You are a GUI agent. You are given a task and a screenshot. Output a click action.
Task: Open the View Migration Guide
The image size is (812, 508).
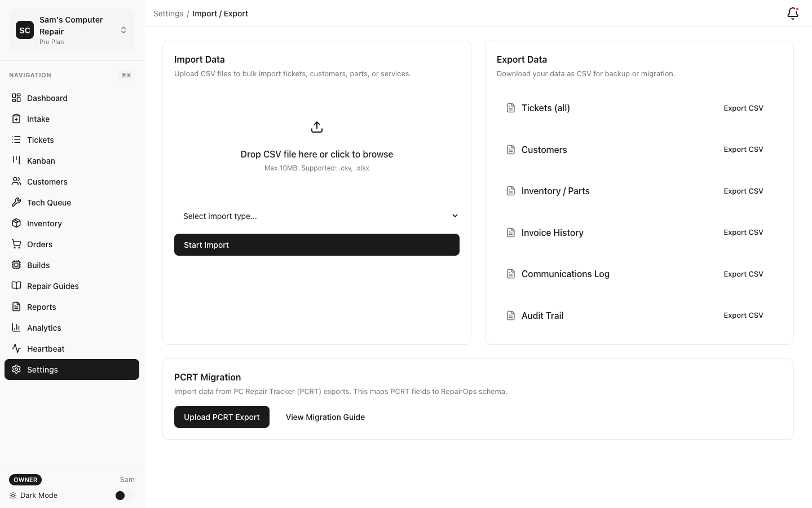(x=325, y=417)
